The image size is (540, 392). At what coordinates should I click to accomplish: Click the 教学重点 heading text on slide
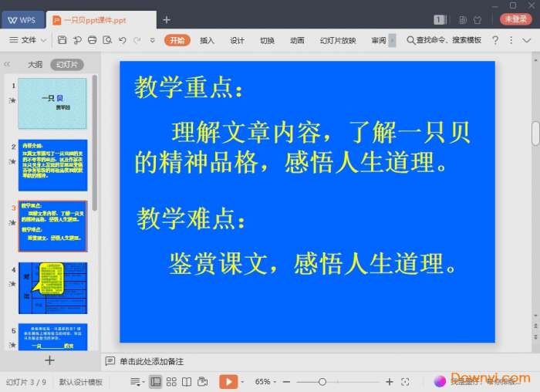189,87
